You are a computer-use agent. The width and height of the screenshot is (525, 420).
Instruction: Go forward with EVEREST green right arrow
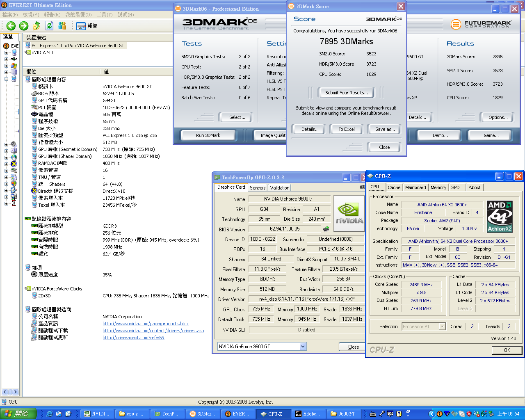pos(24,26)
